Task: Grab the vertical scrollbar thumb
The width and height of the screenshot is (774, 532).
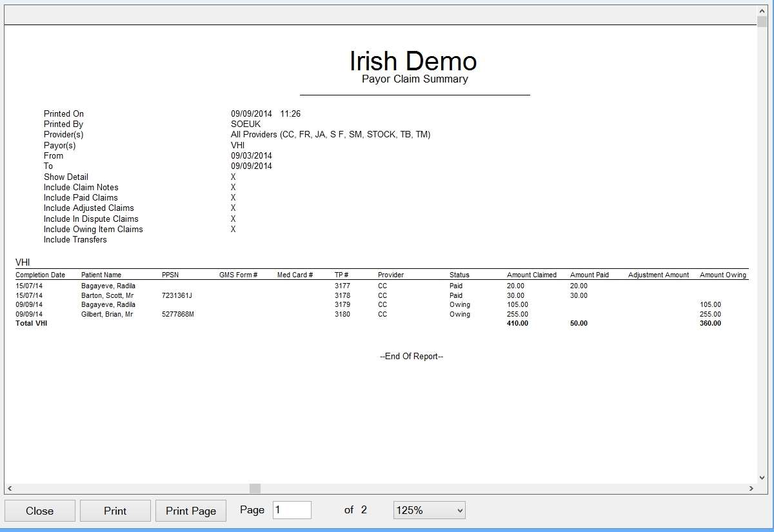Action: [762, 23]
